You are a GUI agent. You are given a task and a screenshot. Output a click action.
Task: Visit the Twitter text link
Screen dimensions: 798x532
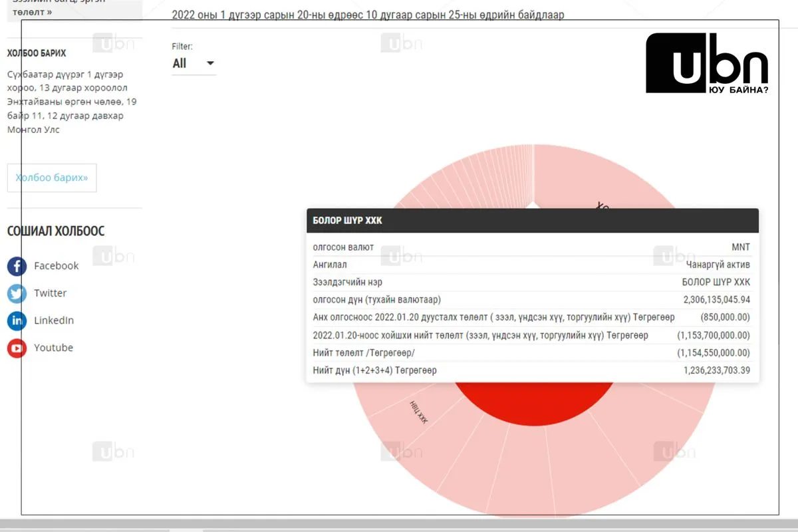[51, 293]
